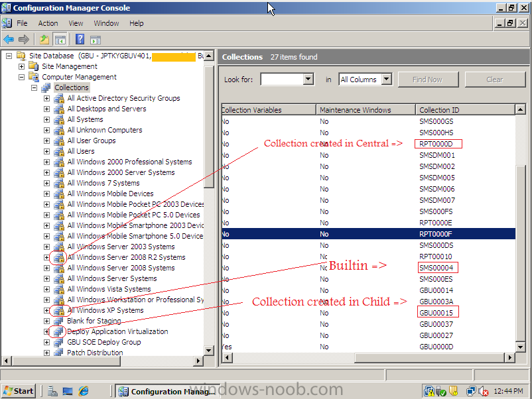532x399 pixels.
Task: Sort by Collection ID column header
Action: point(465,110)
